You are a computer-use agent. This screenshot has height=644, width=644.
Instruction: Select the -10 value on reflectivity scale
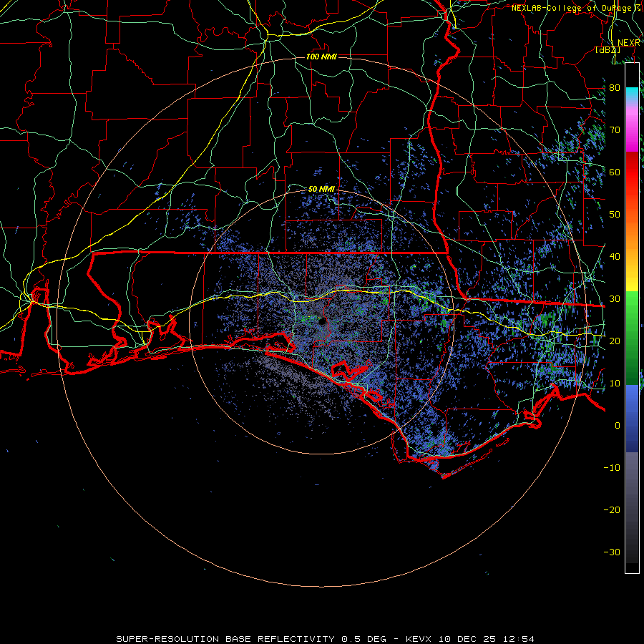tap(612, 468)
